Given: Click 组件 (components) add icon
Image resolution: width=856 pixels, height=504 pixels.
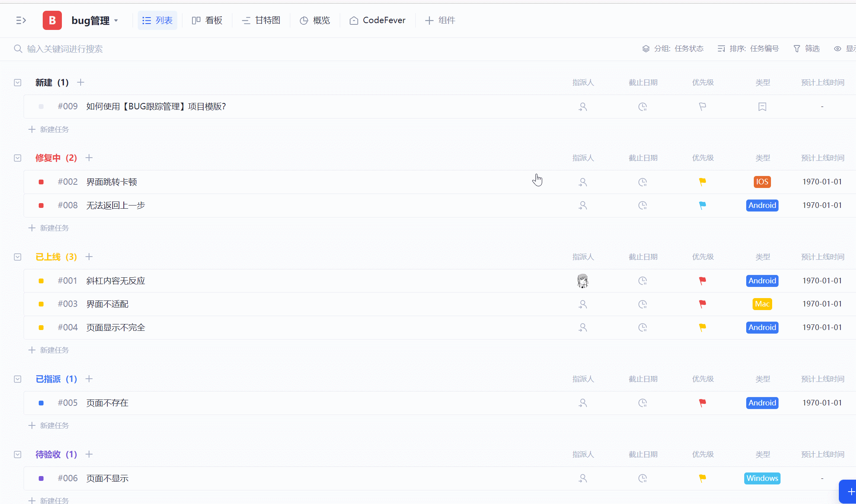Looking at the screenshot, I should point(430,20).
